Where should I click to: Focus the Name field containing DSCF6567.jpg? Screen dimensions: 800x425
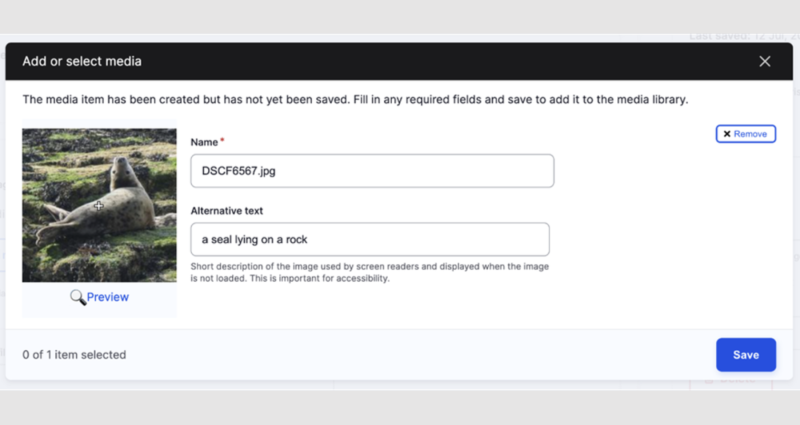tap(372, 171)
